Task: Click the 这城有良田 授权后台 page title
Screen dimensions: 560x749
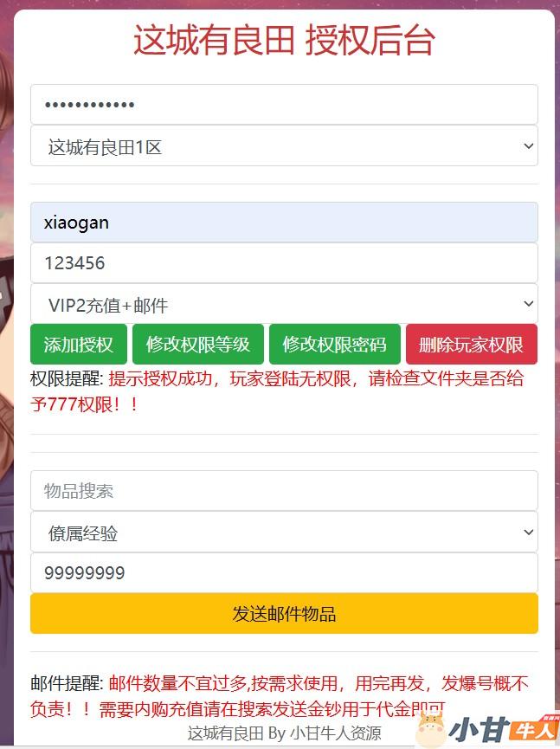Action: (x=284, y=41)
